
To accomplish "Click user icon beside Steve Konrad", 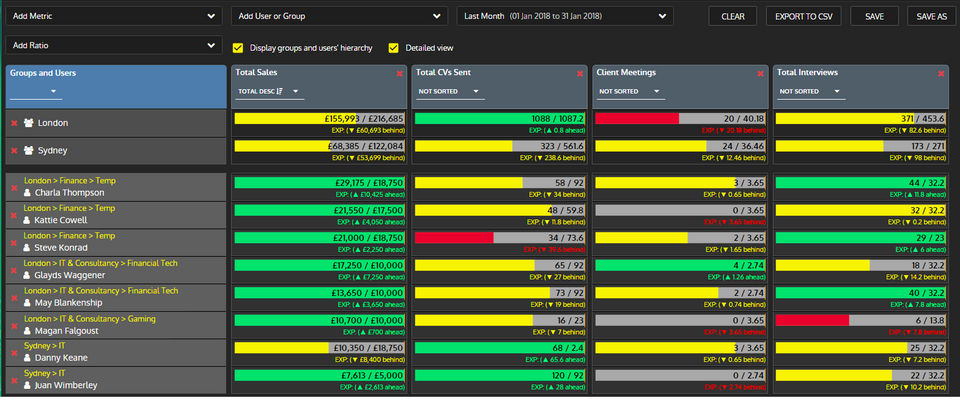I will click(27, 248).
